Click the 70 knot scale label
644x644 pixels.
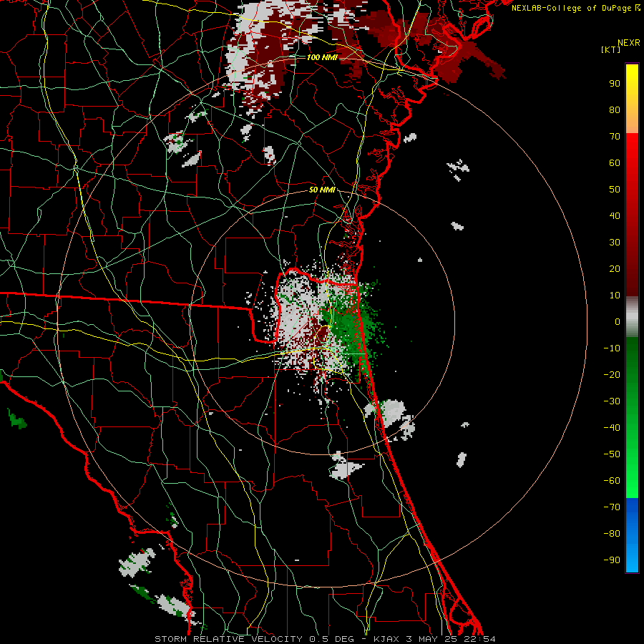point(615,137)
